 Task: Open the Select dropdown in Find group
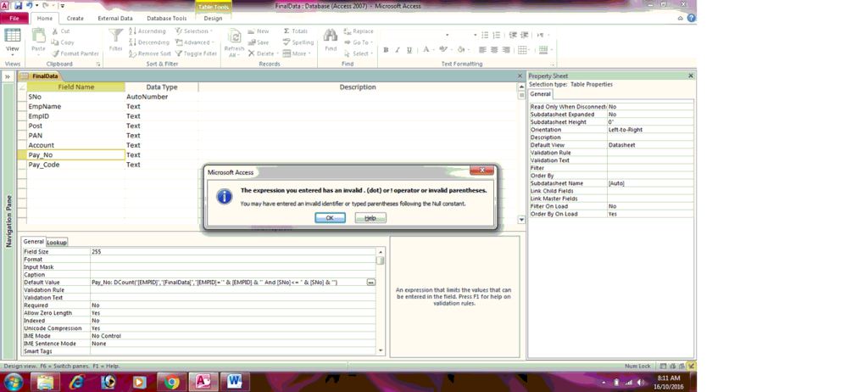[359, 53]
